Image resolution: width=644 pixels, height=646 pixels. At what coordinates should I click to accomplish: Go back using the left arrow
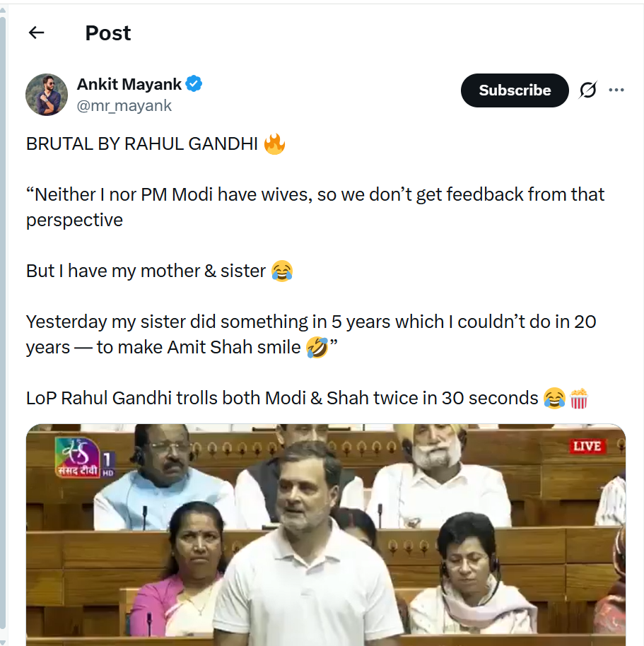36,33
